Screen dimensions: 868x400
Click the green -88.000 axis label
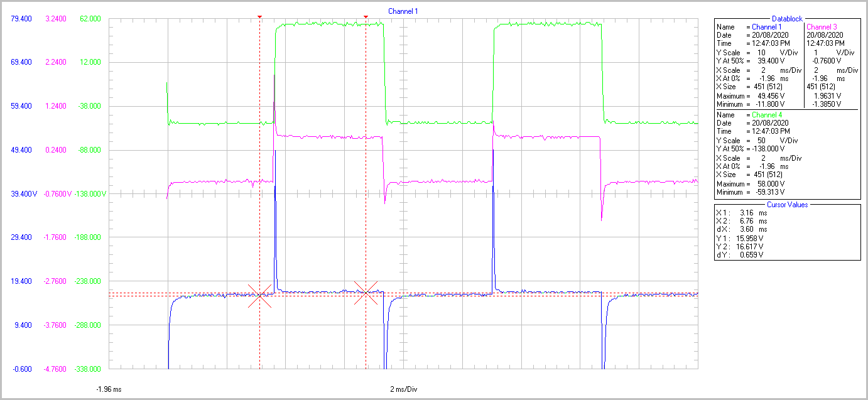[90, 150]
